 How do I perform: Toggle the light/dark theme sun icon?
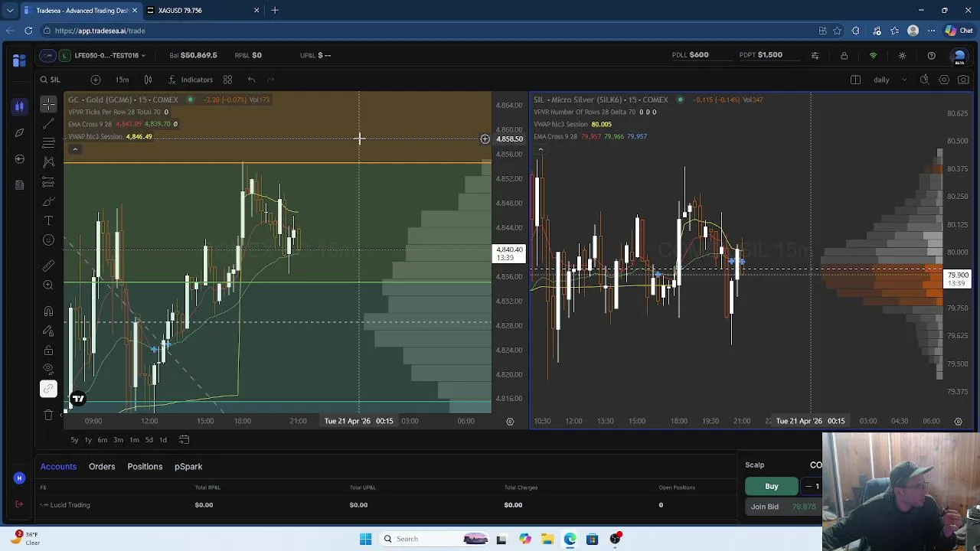tap(902, 56)
